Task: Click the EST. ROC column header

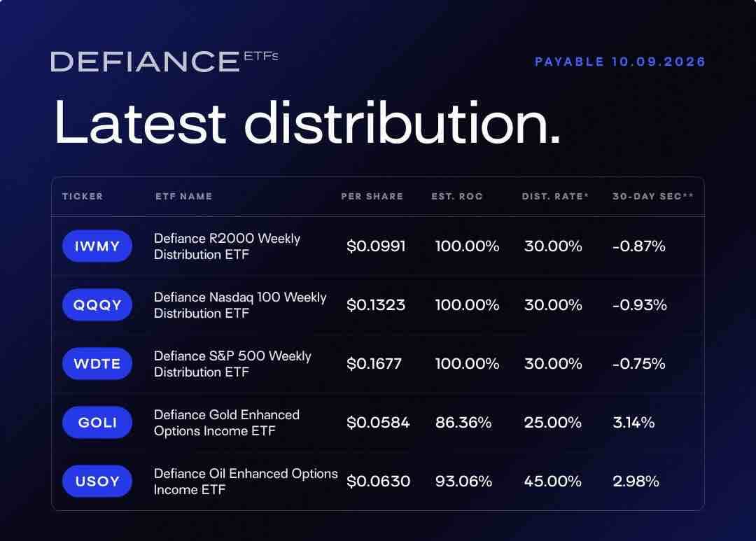Action: 456,196
